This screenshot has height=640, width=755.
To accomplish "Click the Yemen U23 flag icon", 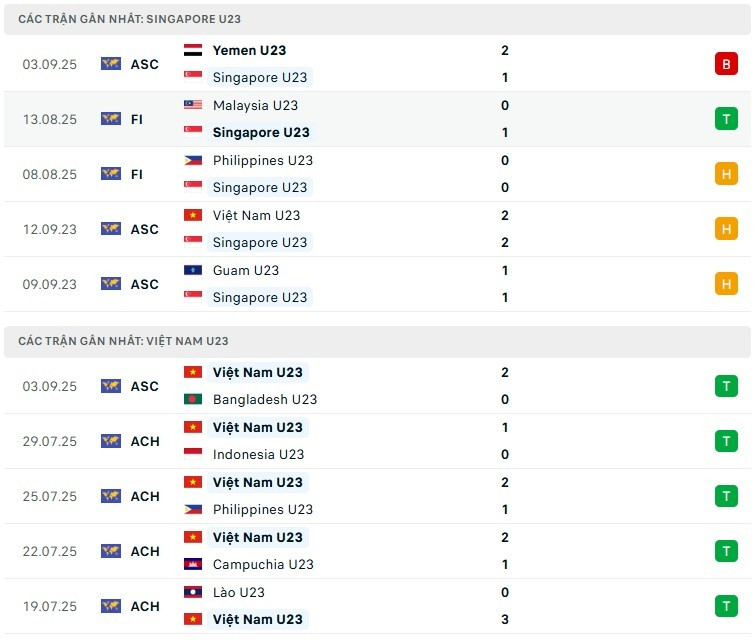I will pos(193,50).
